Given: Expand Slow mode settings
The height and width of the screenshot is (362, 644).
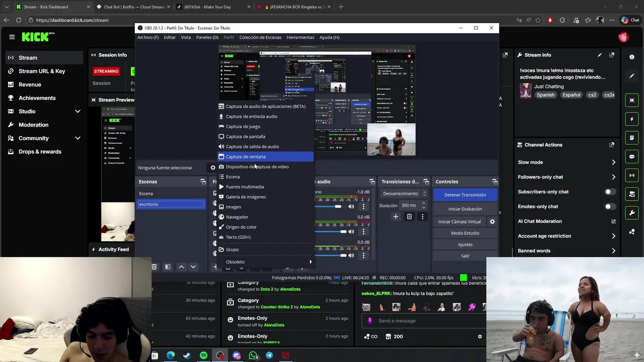Looking at the screenshot, I should click(613, 162).
